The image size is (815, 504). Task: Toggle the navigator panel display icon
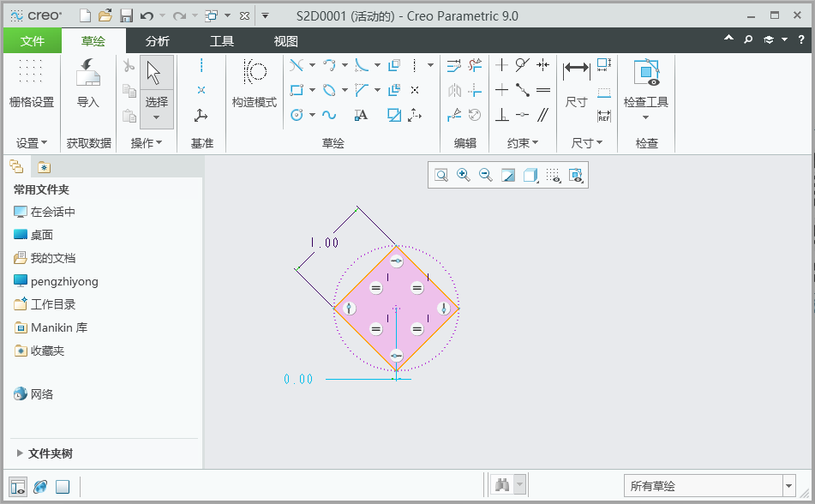[x=18, y=487]
